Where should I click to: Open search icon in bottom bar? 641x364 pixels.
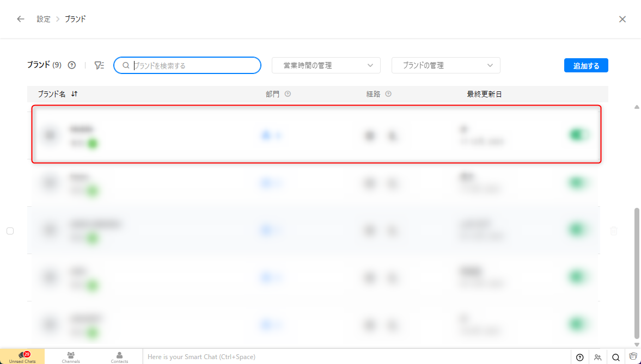[615, 357]
